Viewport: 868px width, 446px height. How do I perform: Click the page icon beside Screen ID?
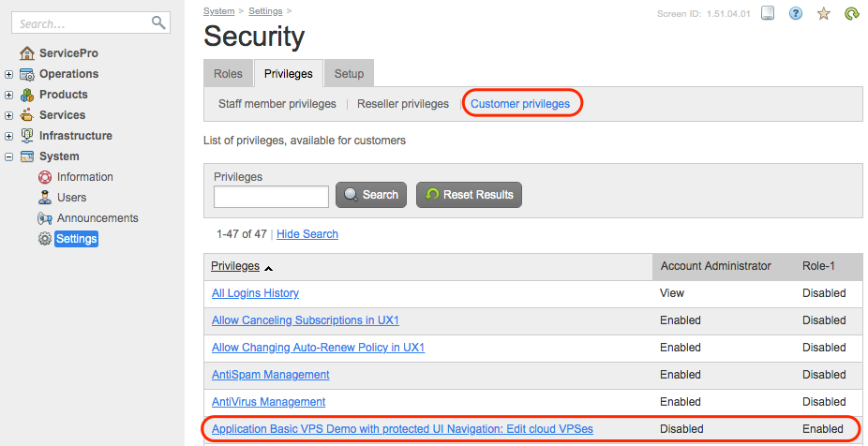click(768, 14)
